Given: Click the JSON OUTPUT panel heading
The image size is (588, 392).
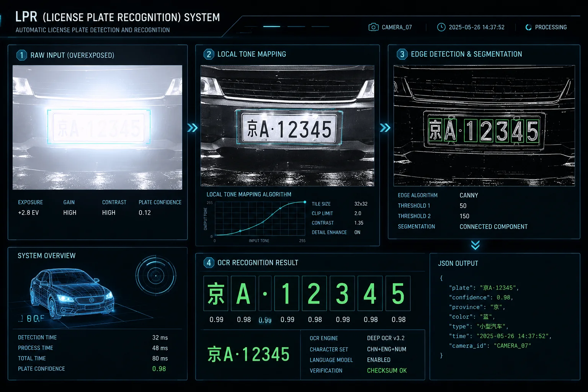Looking at the screenshot, I should coord(458,263).
